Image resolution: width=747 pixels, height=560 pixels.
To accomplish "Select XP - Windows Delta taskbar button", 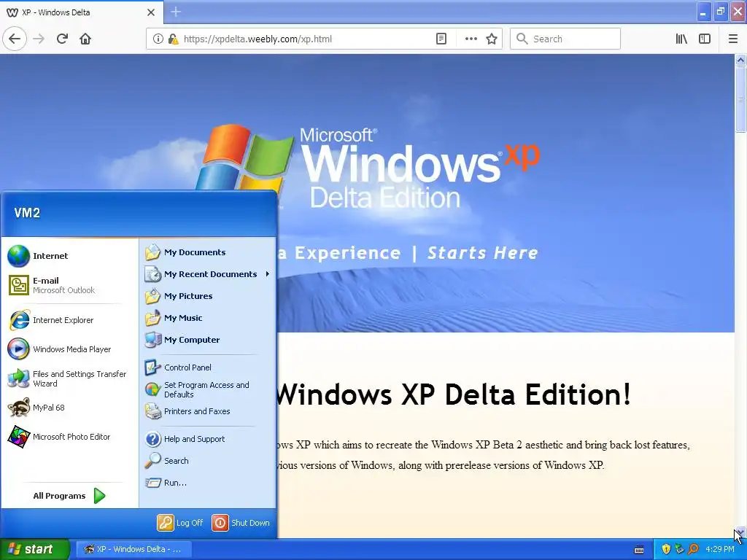I will click(134, 550).
